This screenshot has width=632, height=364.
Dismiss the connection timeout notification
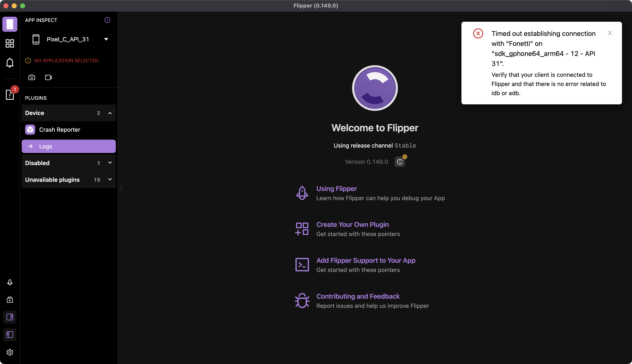pyautogui.click(x=610, y=33)
